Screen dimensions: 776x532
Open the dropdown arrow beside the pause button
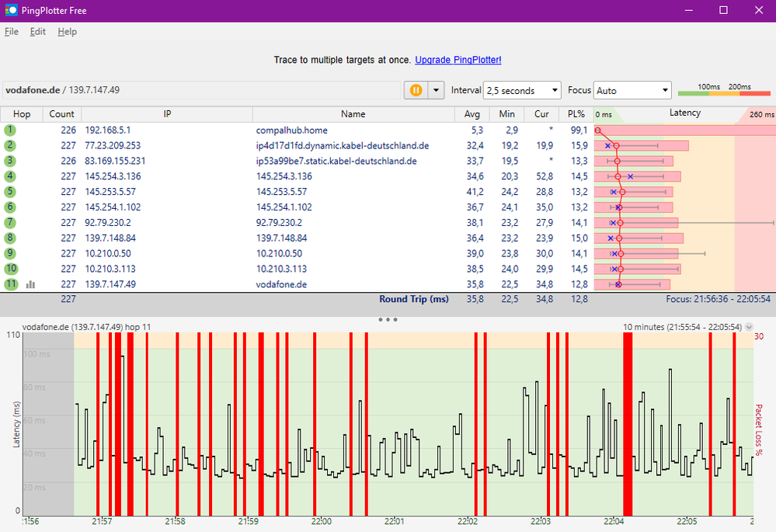pos(436,91)
